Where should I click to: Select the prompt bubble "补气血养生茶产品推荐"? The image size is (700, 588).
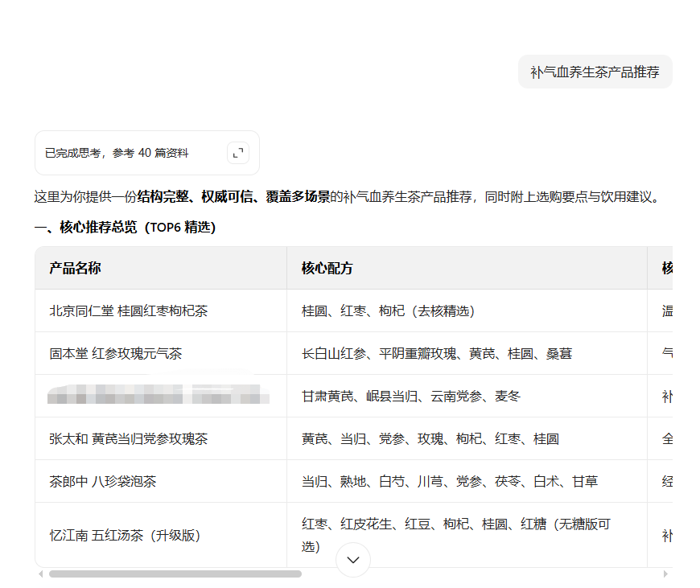tap(595, 72)
